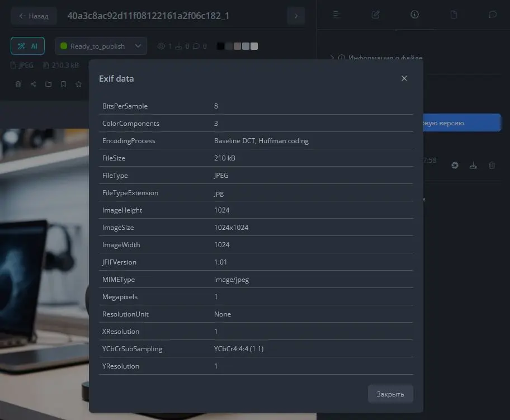Go to next file with right chevron
510x420 pixels.
coord(296,16)
